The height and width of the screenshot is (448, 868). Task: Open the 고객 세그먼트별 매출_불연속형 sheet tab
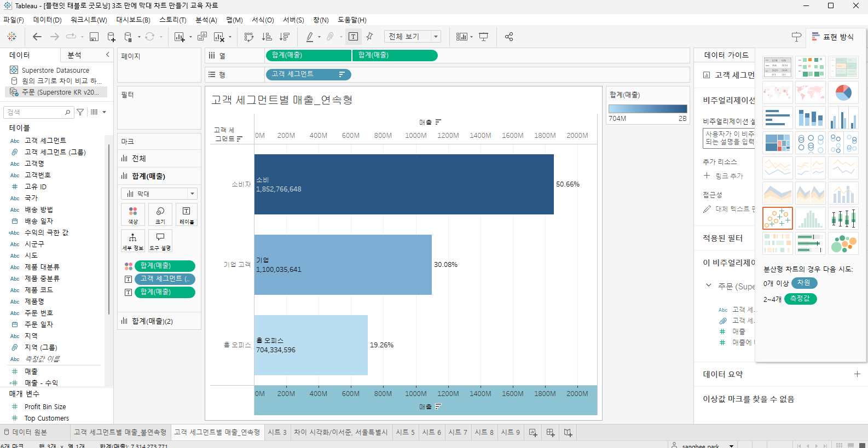120,432
